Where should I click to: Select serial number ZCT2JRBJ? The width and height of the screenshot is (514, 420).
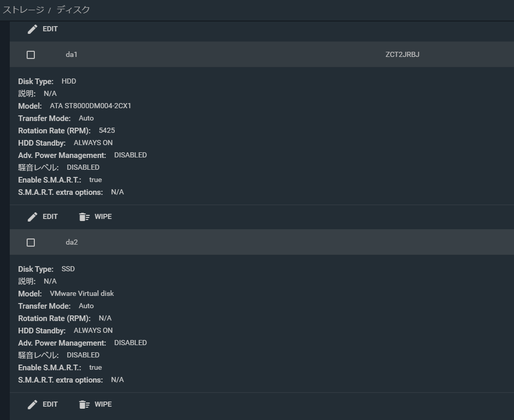coord(402,54)
